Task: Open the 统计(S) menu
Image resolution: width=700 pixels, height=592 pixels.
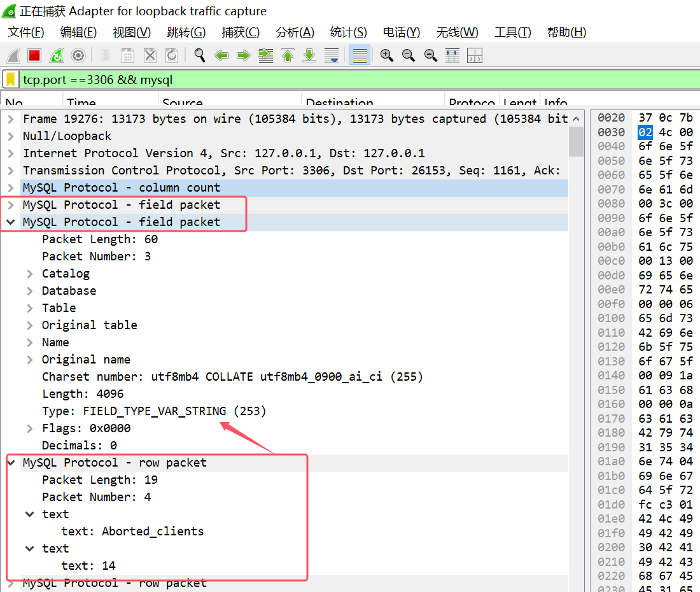Action: [x=348, y=32]
